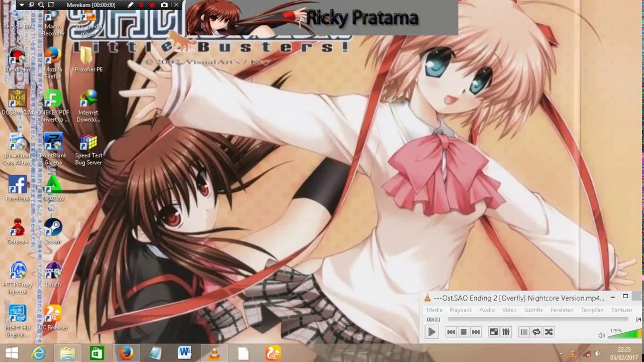Open the Video menu in VLC

pyautogui.click(x=509, y=310)
